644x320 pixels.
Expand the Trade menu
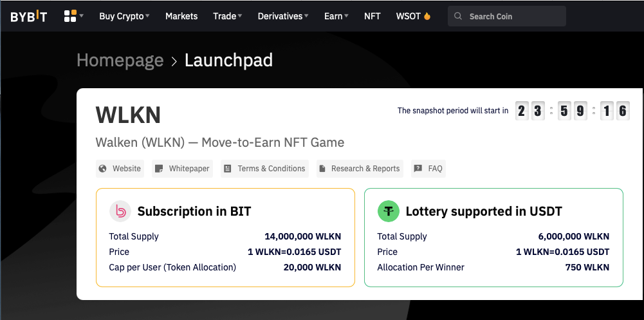[228, 16]
